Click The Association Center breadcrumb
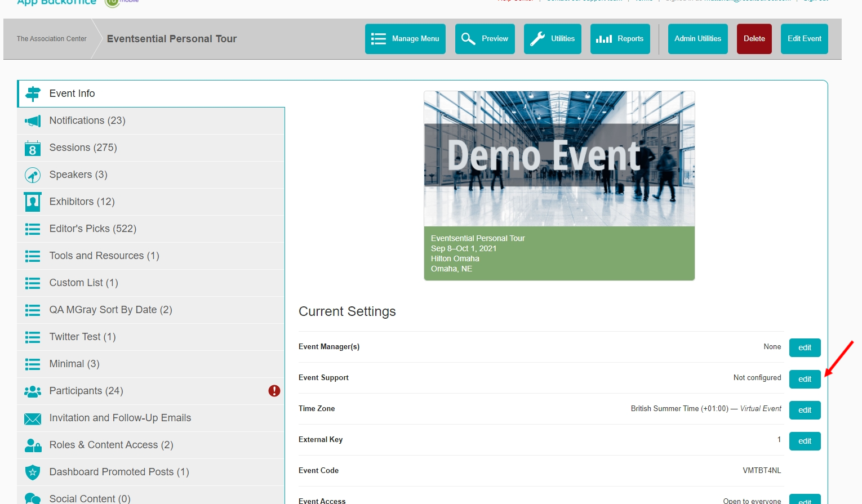The image size is (862, 504). [x=52, y=39]
